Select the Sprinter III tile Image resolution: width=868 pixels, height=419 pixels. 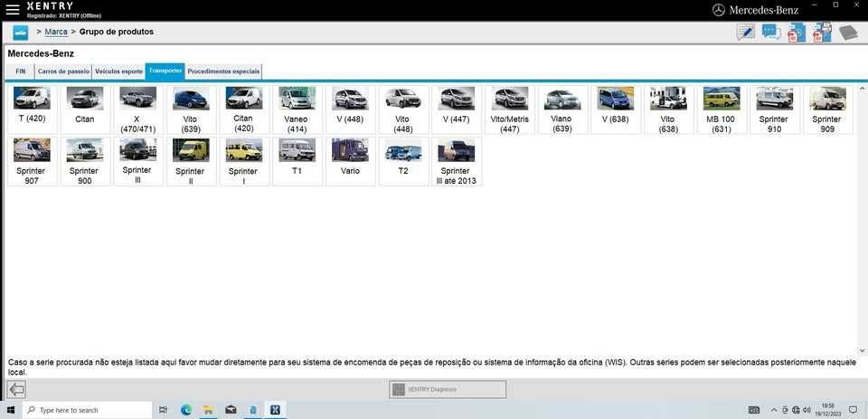coord(137,161)
